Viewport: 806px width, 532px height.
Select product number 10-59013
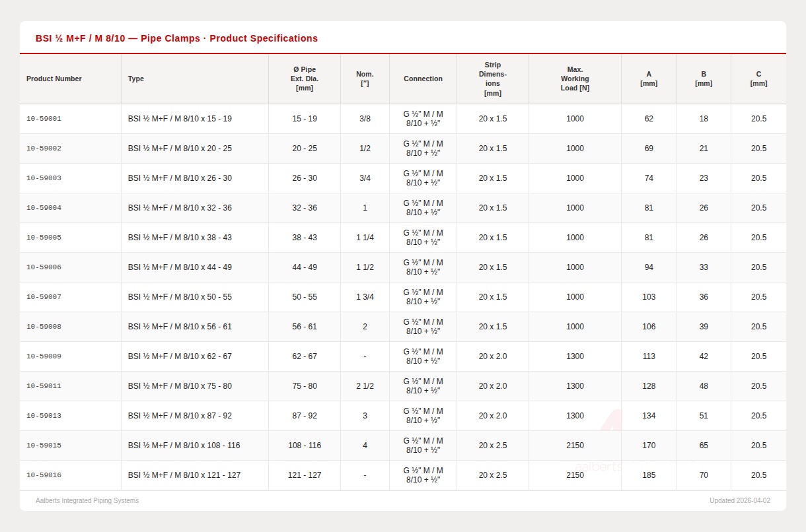tap(44, 416)
